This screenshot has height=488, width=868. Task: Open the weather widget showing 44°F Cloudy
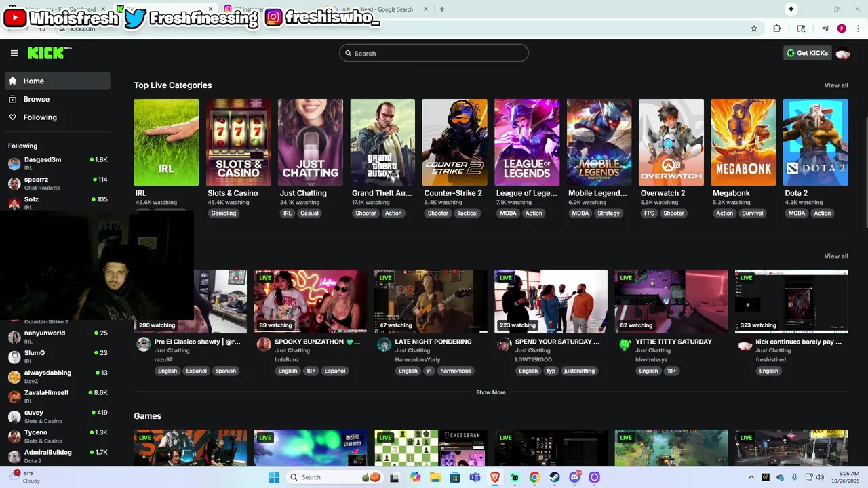tap(26, 477)
